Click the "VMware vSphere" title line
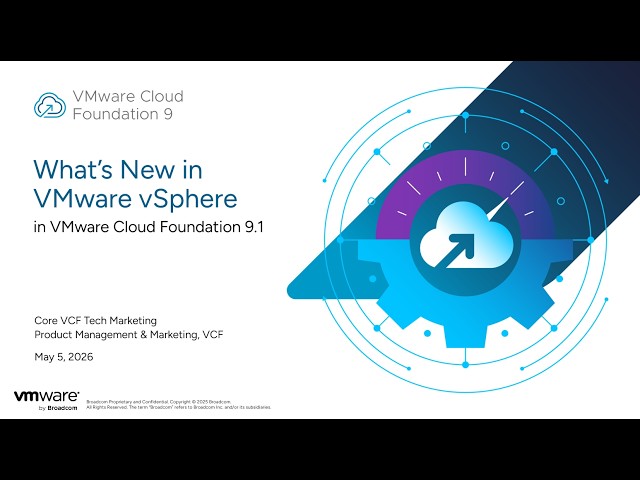The image size is (640, 480). click(135, 198)
